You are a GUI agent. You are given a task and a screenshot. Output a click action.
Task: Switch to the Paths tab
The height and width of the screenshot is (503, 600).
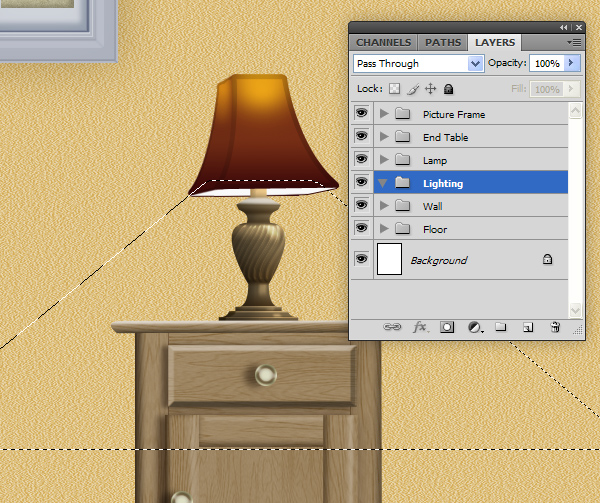point(443,43)
